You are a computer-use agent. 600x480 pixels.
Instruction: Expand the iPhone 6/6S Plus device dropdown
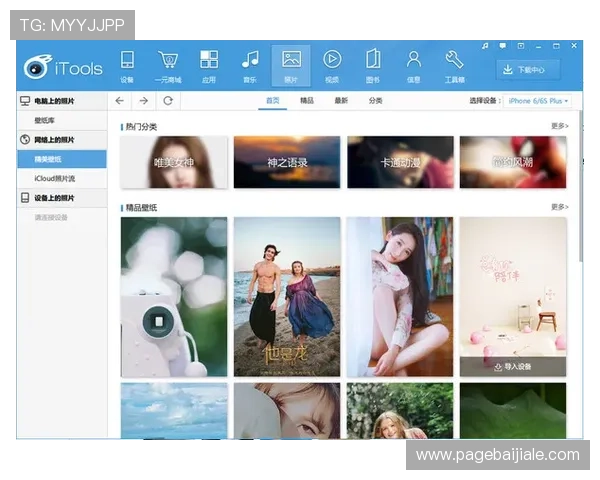[x=537, y=101]
